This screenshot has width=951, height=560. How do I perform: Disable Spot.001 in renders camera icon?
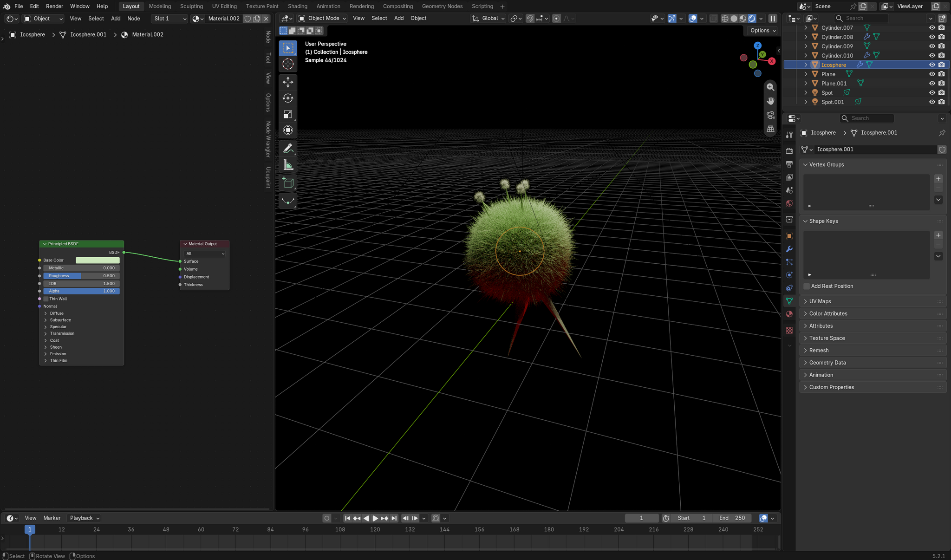(941, 102)
